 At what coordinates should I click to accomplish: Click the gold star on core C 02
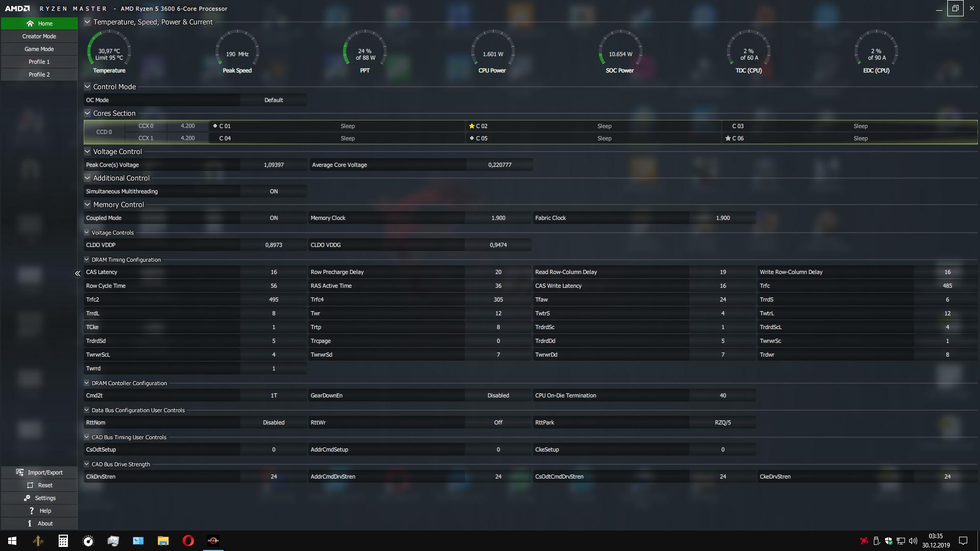point(472,126)
